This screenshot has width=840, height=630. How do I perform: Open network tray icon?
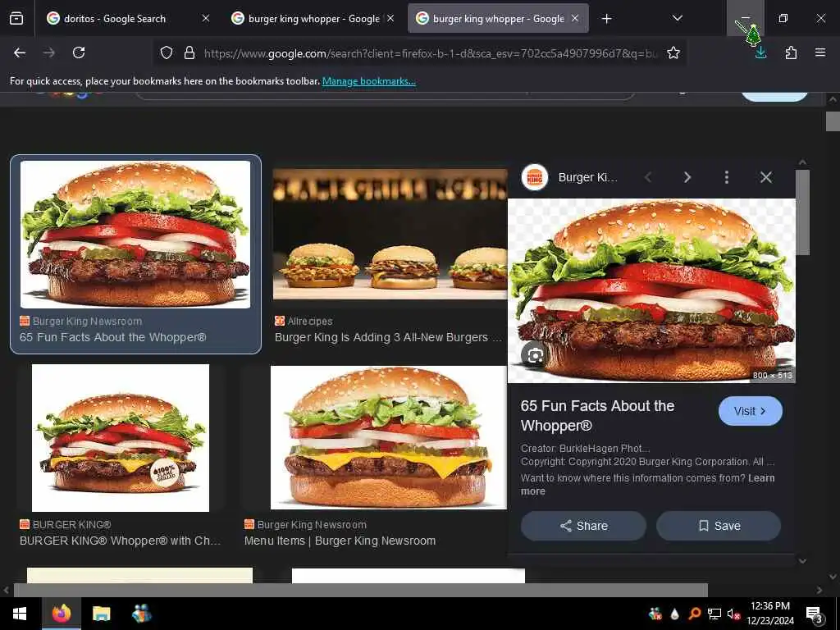coord(714,614)
